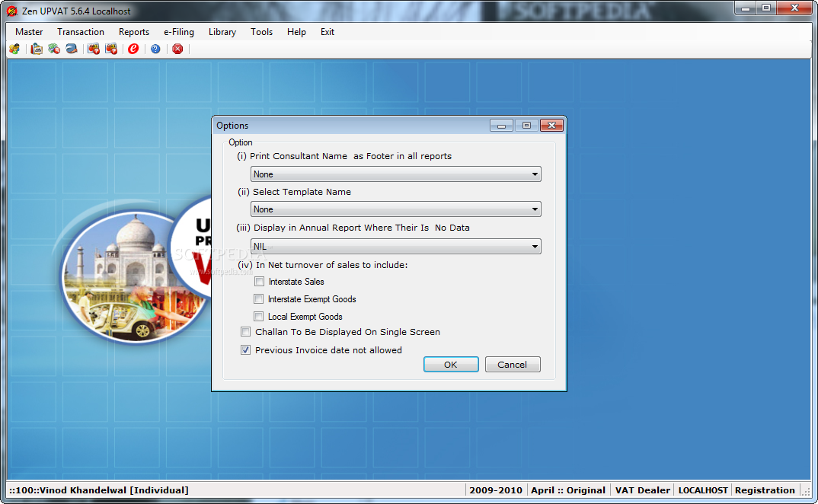Open the CST query toolbar icon
The height and width of the screenshot is (504, 818).
111,49
